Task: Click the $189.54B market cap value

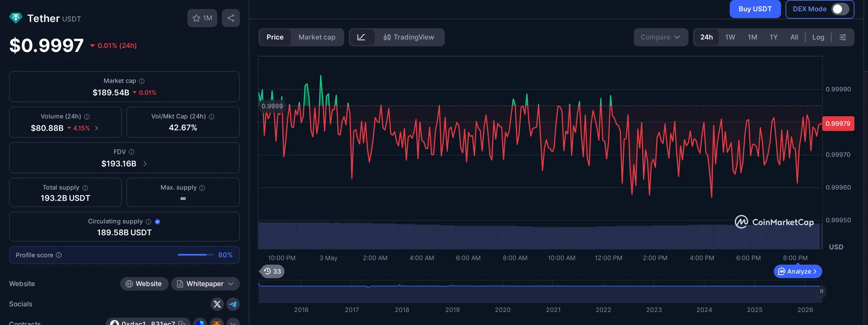Action: point(111,93)
